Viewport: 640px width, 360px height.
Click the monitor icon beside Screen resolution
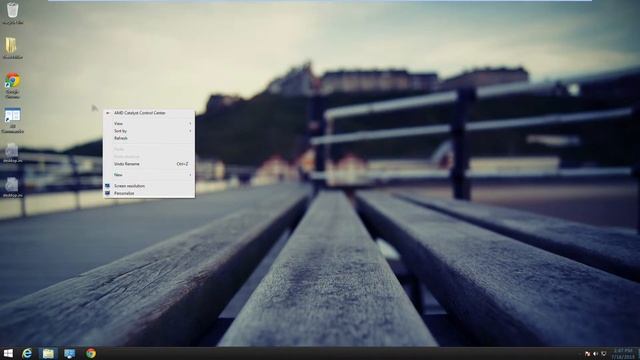click(107, 186)
